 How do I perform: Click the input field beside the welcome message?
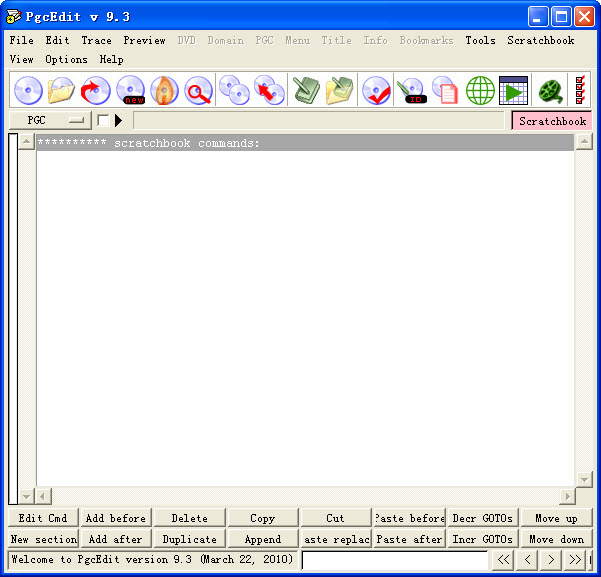pos(395,560)
